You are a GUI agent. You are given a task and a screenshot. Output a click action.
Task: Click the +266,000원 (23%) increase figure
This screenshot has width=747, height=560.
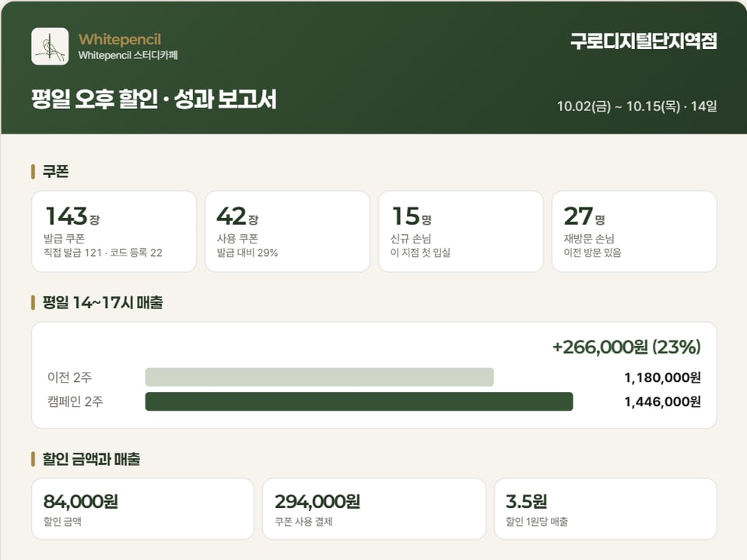(626, 347)
